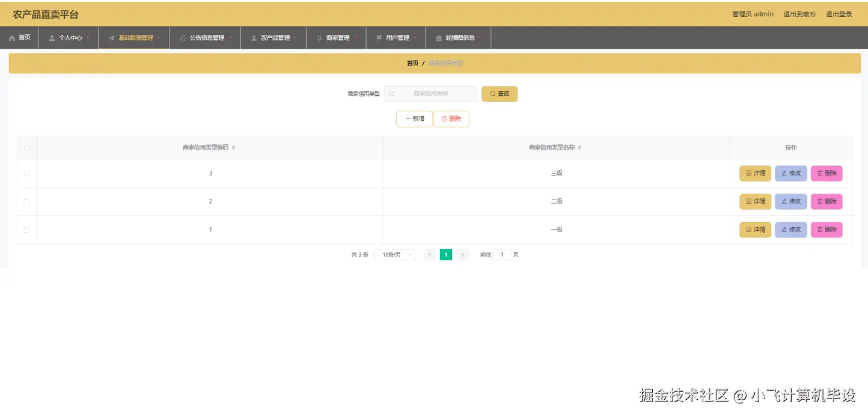
Task: Open the 10条/页 page size dropdown
Action: pyautogui.click(x=395, y=255)
